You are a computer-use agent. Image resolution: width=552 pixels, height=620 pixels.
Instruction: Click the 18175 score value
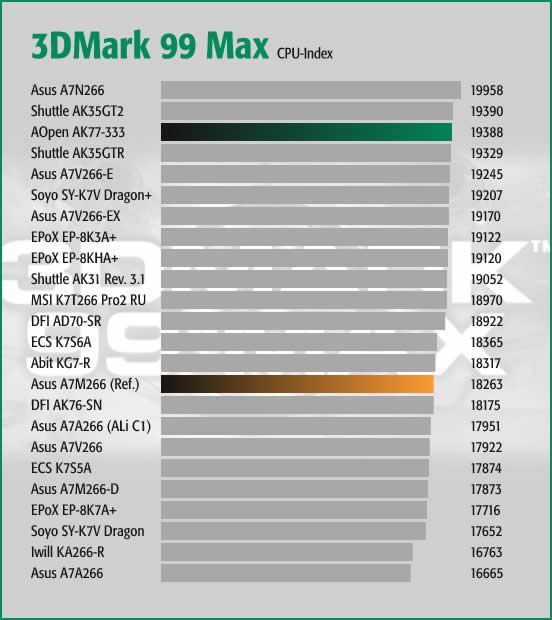coord(486,405)
